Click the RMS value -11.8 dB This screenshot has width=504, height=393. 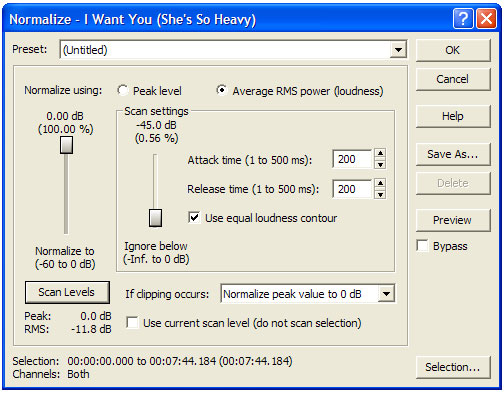click(x=91, y=329)
